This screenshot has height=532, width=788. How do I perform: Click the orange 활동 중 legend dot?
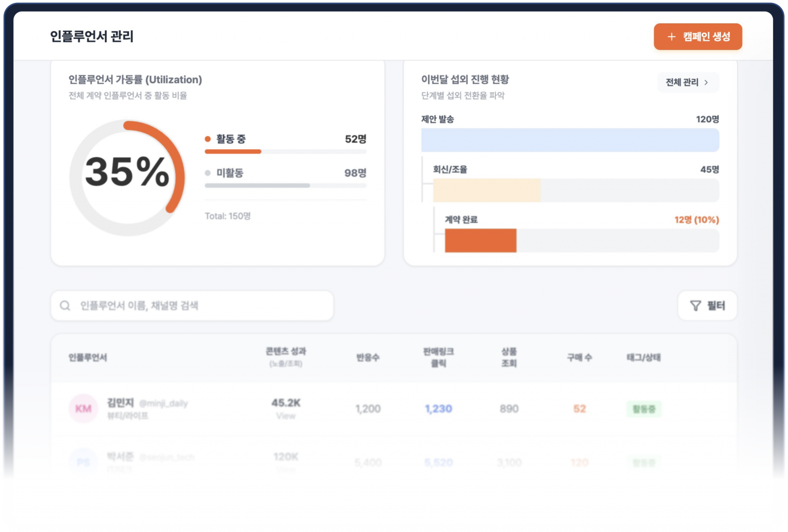coord(208,139)
